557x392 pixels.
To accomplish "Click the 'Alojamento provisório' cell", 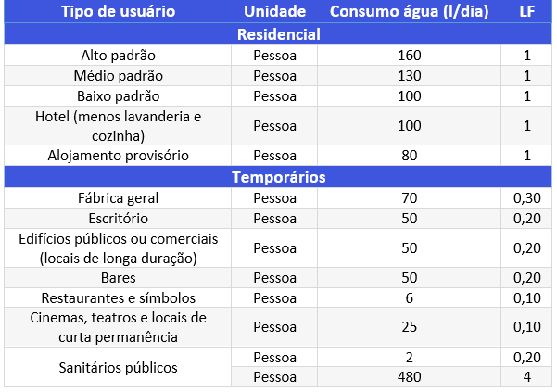I will [x=118, y=156].
